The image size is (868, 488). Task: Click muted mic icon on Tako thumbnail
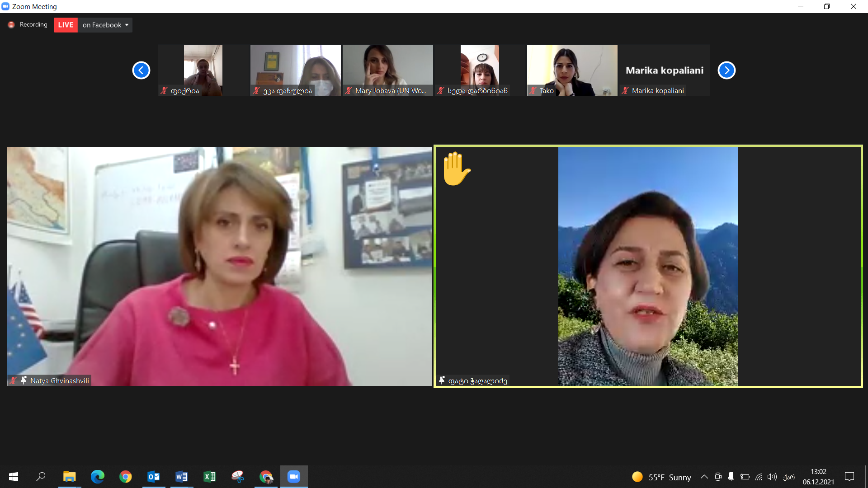(x=533, y=91)
